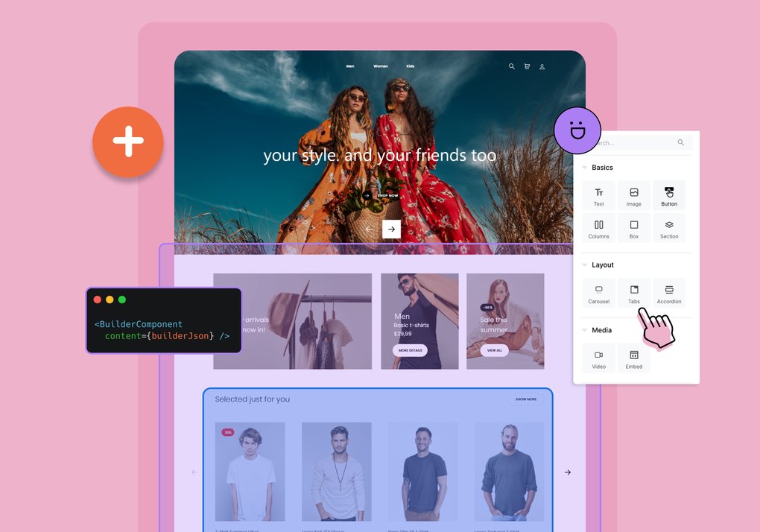
Task: Click the orange plus add button
Action: coord(128,142)
